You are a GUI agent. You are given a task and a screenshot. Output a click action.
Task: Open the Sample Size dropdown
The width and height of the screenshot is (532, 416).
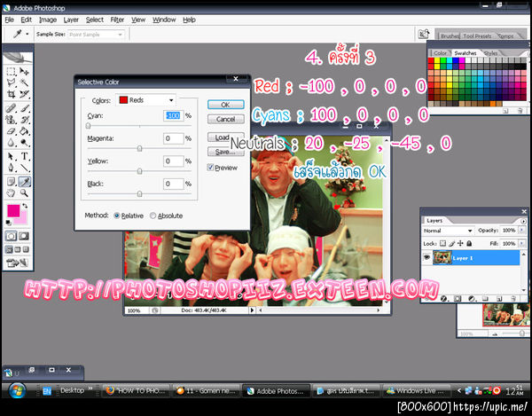click(x=96, y=35)
